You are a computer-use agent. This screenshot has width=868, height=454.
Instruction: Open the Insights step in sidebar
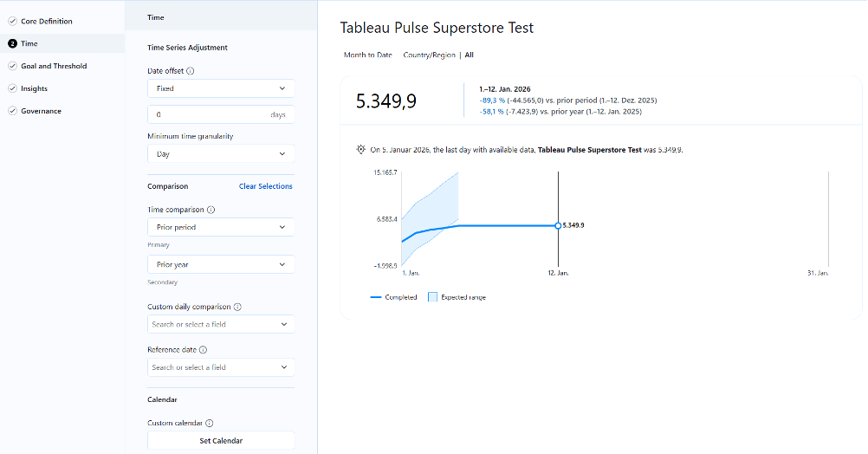click(35, 88)
